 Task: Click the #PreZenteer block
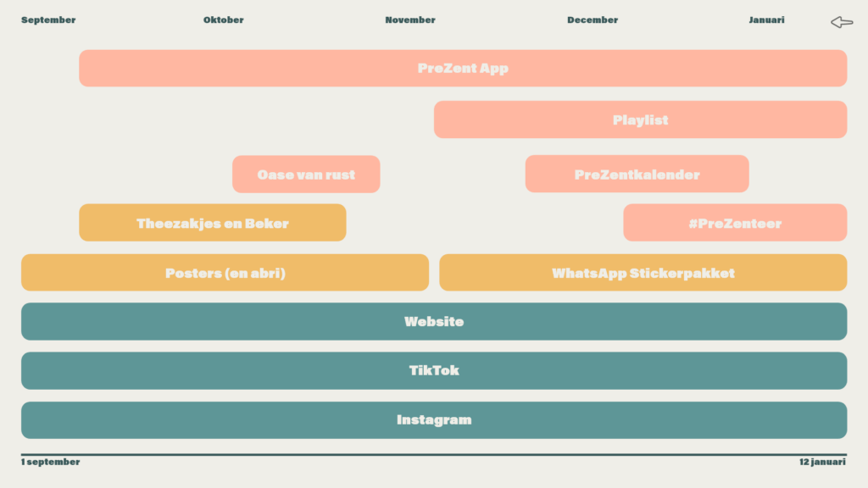[x=735, y=223]
